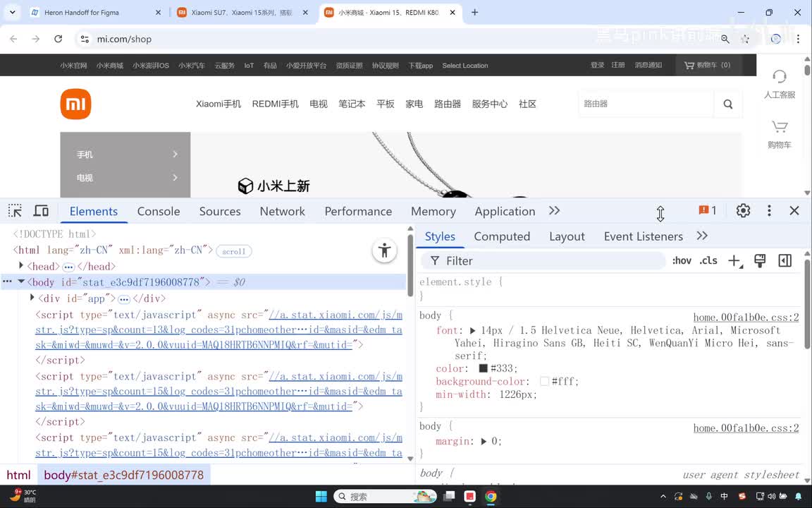812x508 pixels.
Task: Click the Chrome taskbar icon
Action: pos(491,496)
